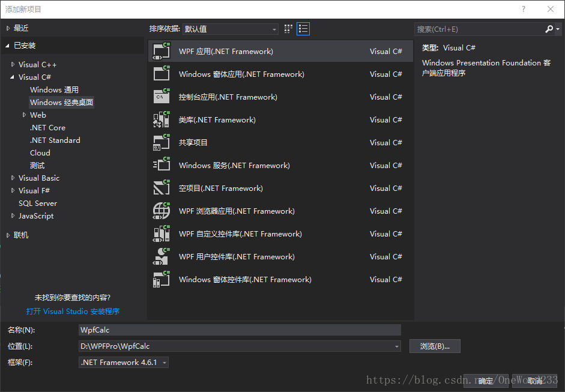565x392 pixels.
Task: Select Windows 通用 category
Action: tap(55, 89)
